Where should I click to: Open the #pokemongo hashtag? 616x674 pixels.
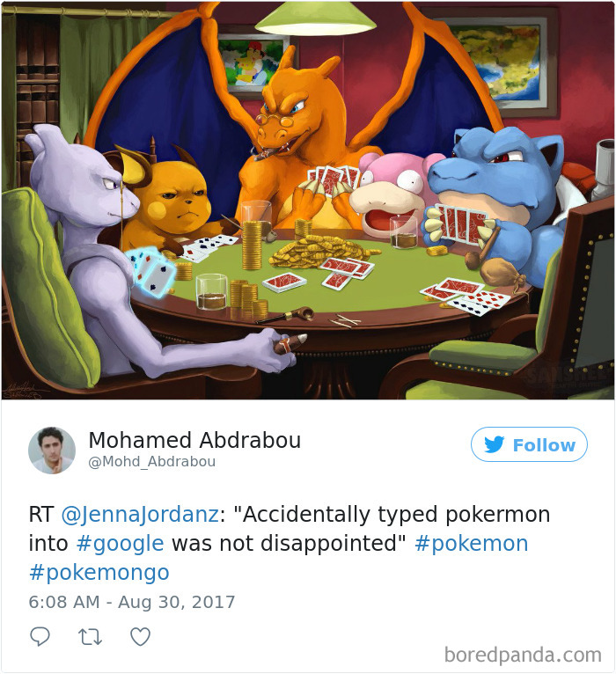pos(99,573)
